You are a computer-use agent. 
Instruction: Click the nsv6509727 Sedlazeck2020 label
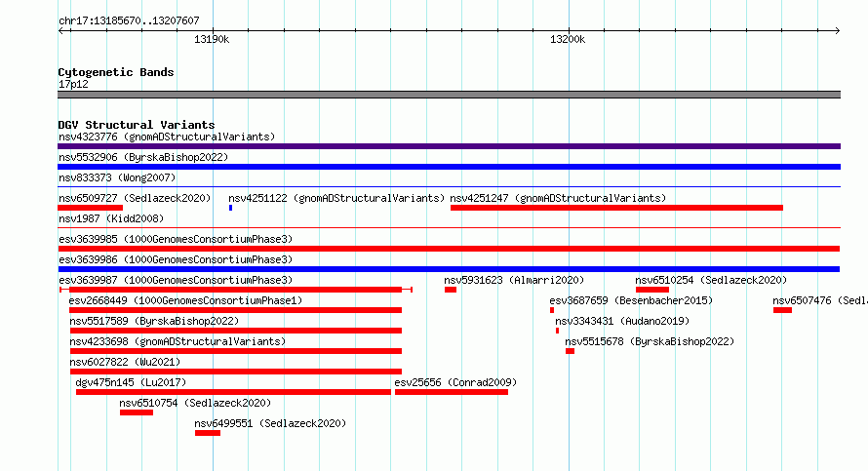135,198
